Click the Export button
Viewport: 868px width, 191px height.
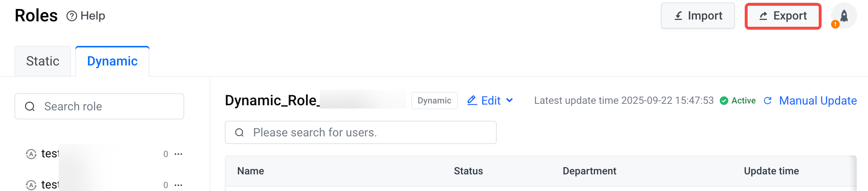pyautogui.click(x=783, y=16)
